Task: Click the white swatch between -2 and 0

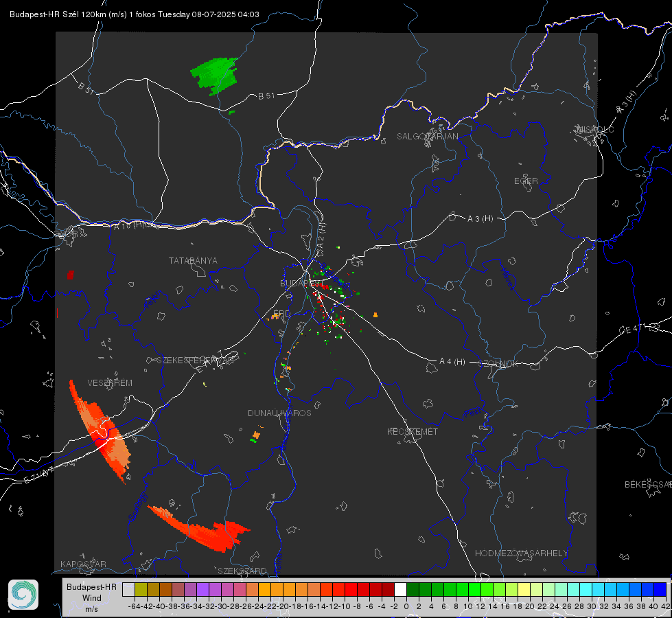Action: [x=400, y=589]
